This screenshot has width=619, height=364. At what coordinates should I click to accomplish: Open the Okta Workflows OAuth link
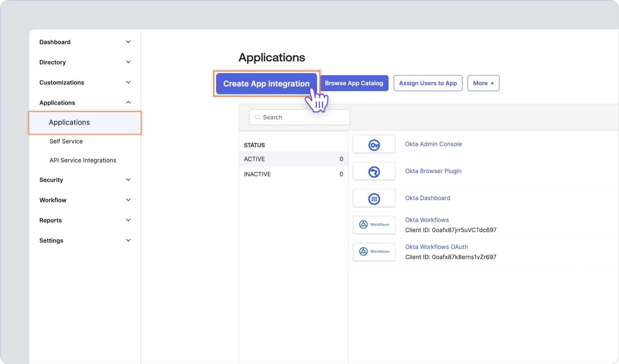[436, 247]
